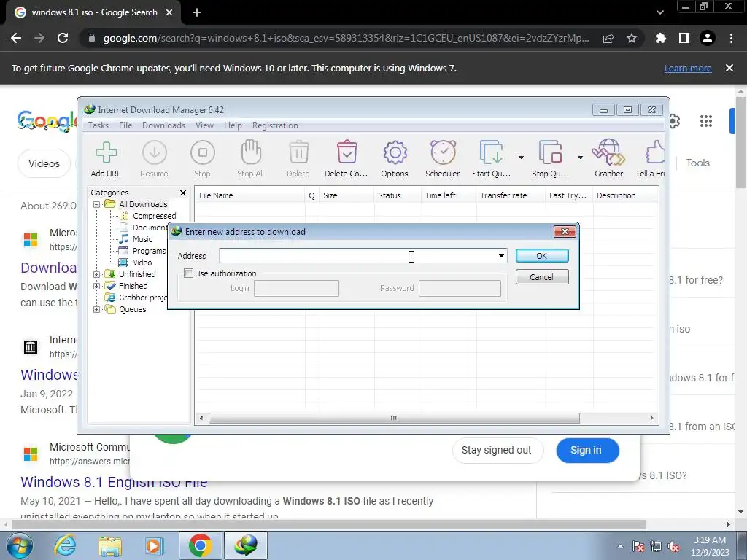Open the Downloads menu in IDM

tap(163, 125)
